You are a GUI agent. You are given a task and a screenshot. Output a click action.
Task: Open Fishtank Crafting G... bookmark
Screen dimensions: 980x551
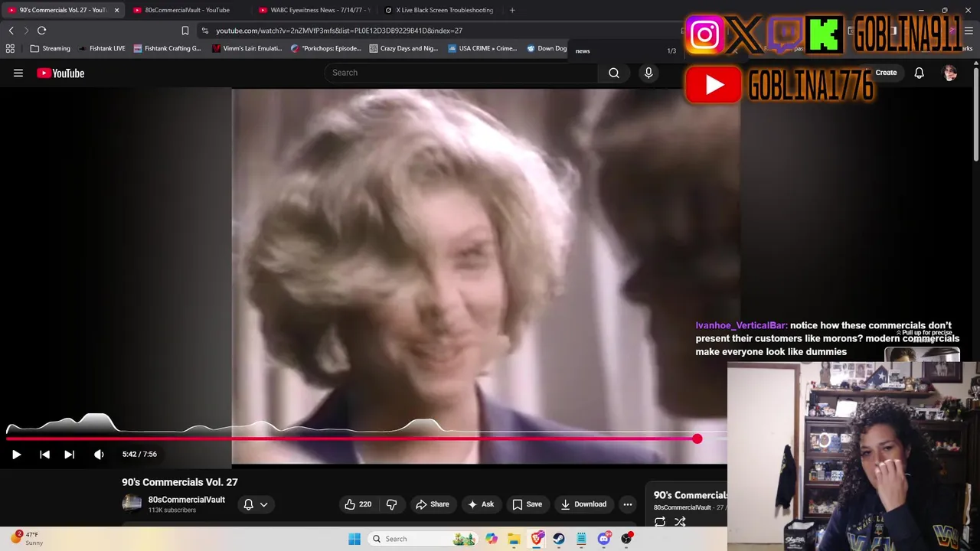(x=167, y=48)
